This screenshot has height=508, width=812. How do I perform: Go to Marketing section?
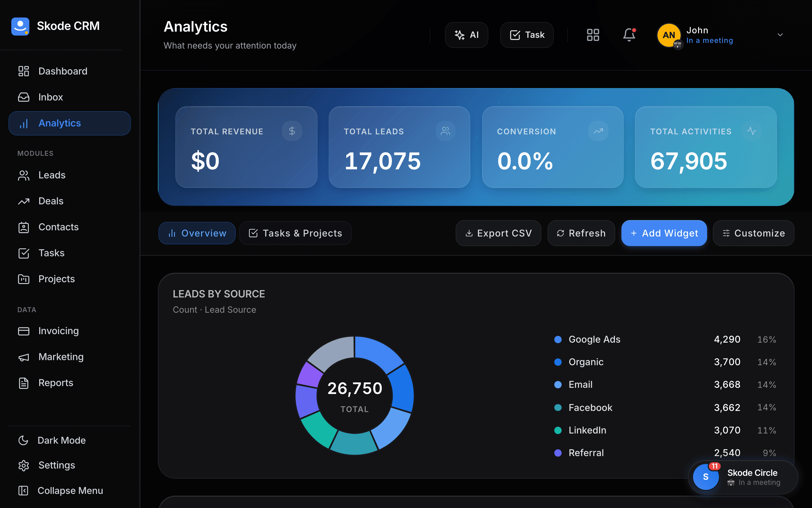pyautogui.click(x=69, y=357)
